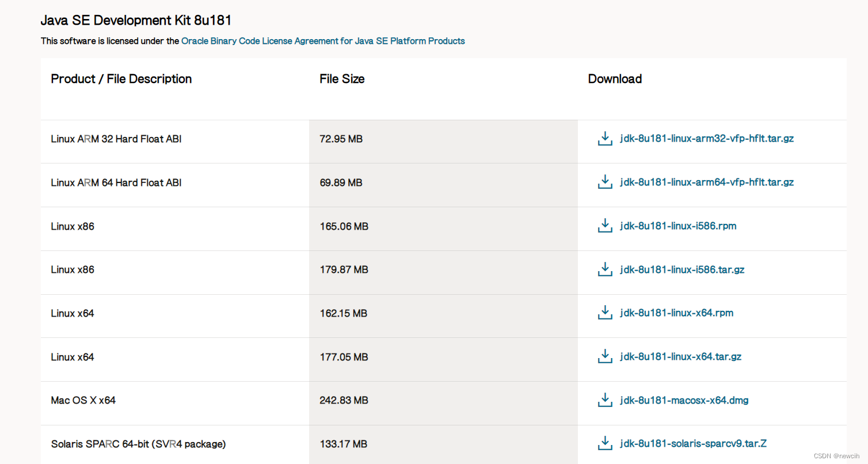Select Linux ARM 32 Hard Float ABI text
The image size is (868, 464).
pos(116,139)
